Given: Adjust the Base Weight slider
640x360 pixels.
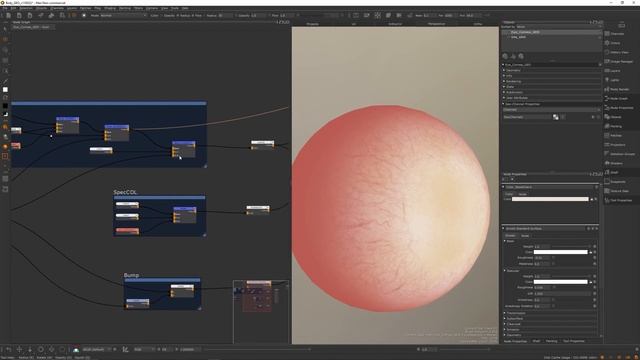Looking at the screenshot, I should click(x=571, y=247).
